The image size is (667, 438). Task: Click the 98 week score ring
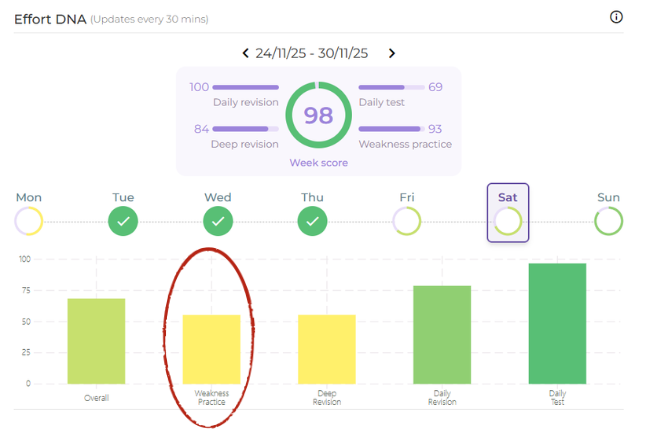point(318,115)
